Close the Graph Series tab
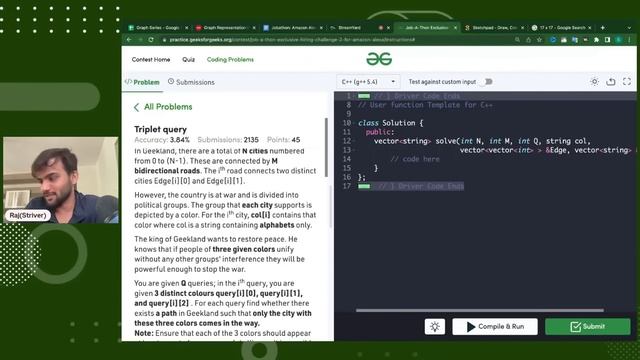Image resolution: width=640 pixels, height=360 pixels. pyautogui.click(x=187, y=28)
